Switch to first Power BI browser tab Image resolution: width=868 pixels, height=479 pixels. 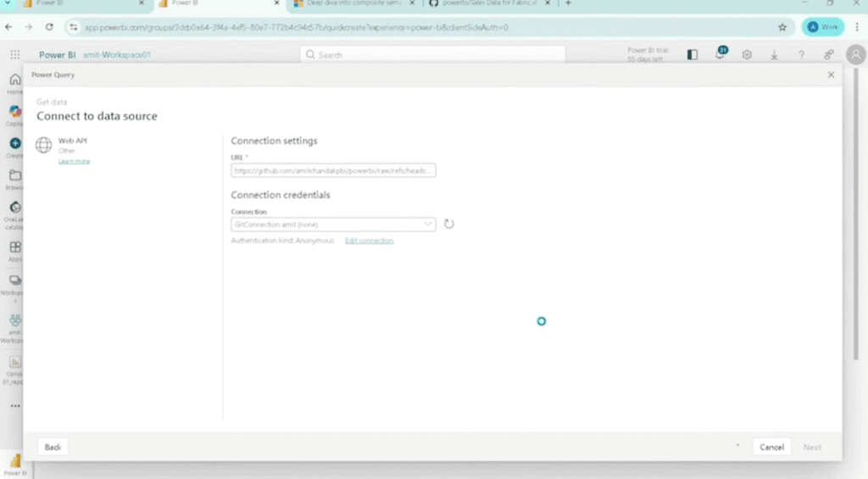pyautogui.click(x=83, y=3)
